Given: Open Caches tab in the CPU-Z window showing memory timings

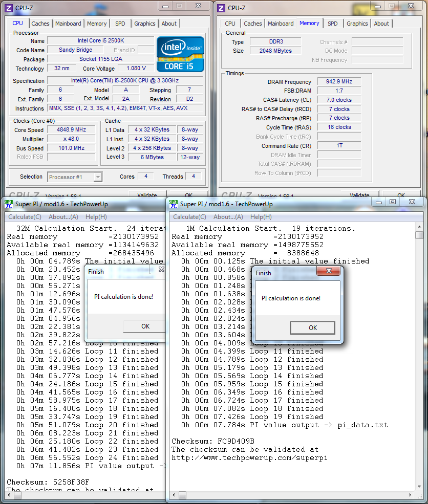Looking at the screenshot, I should (253, 24).
